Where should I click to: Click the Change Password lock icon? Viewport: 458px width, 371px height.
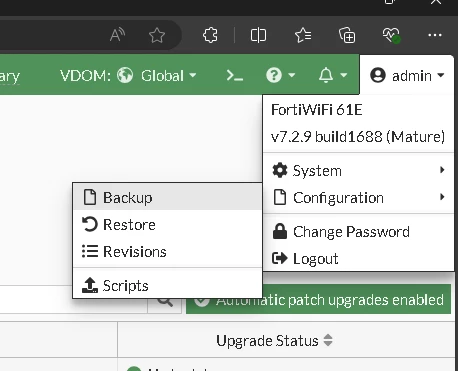click(280, 231)
